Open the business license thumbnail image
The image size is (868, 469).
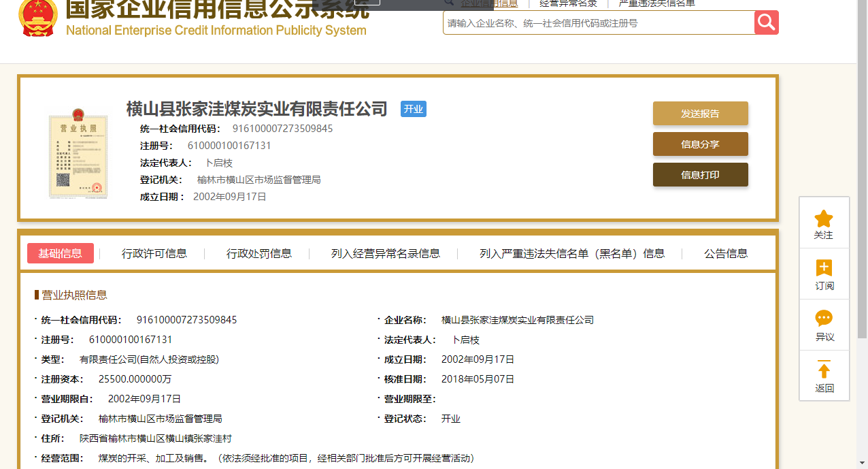pyautogui.click(x=78, y=154)
